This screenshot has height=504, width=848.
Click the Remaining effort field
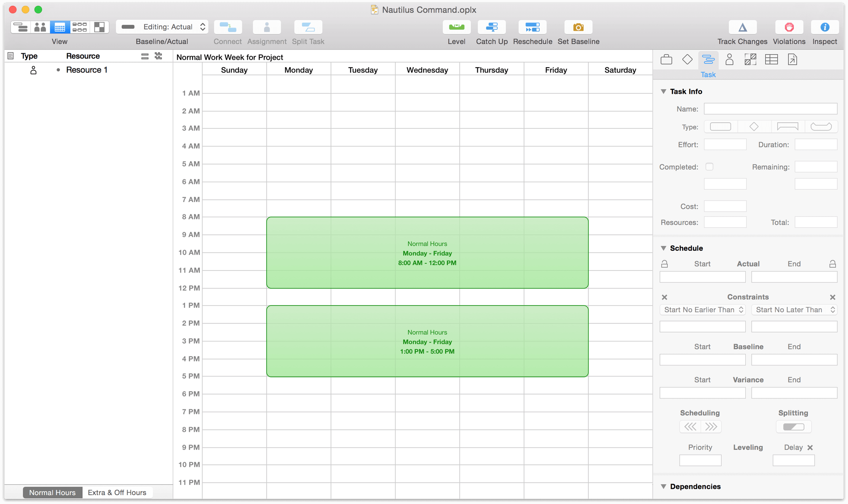[x=816, y=167]
